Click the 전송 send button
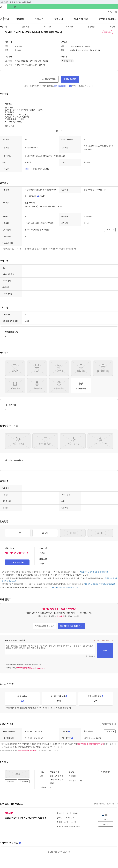Viewport: 118px width, 868px height. coord(105,650)
